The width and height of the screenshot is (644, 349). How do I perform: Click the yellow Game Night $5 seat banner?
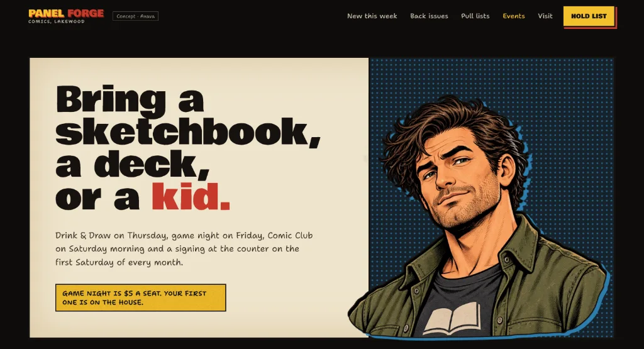(x=140, y=297)
